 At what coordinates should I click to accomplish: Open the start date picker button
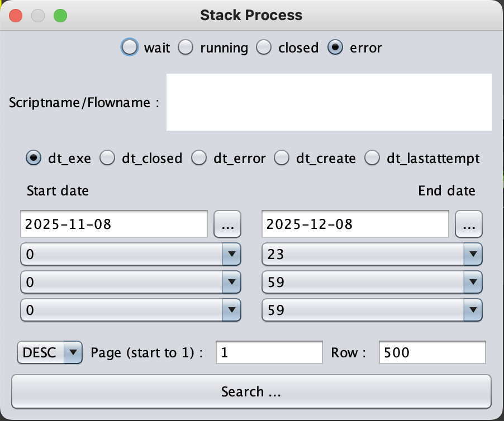pos(227,224)
